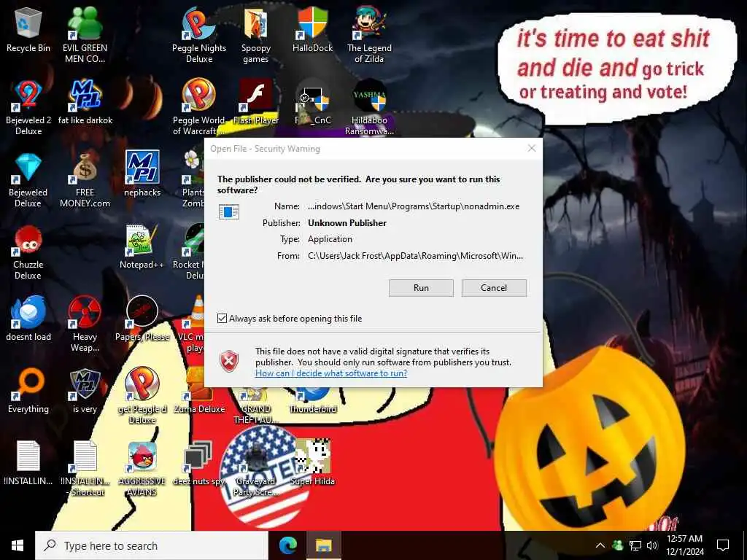Open the notification center icon

click(723, 545)
